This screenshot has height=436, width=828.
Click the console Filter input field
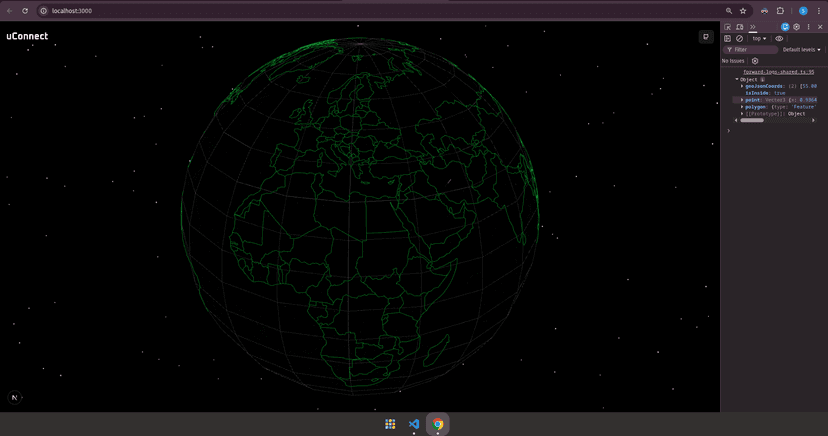click(x=752, y=49)
